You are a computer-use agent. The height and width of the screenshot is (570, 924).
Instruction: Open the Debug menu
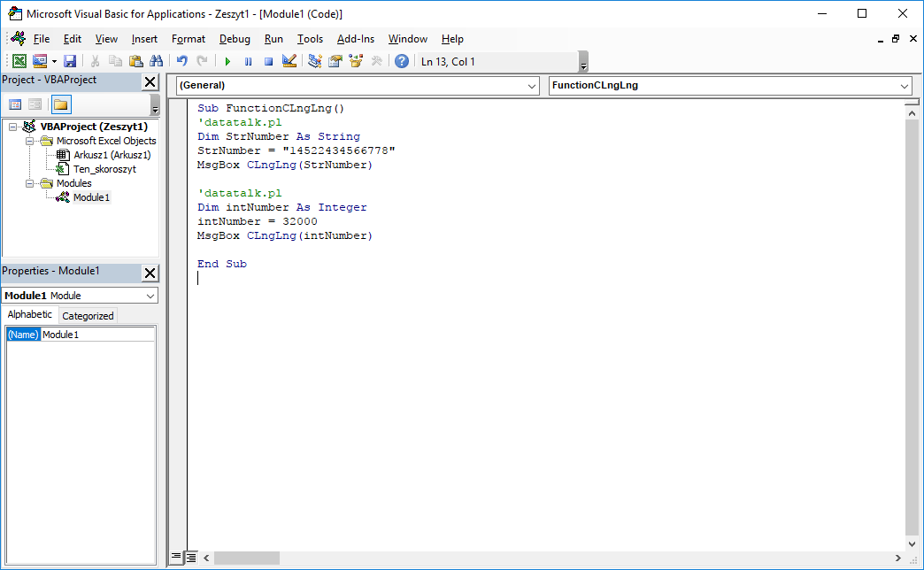pos(234,39)
